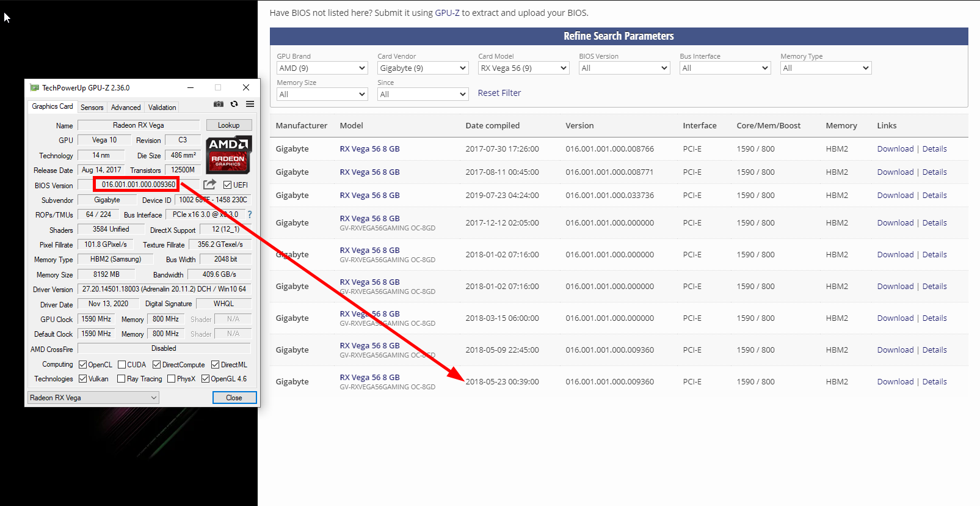
Task: Open RX Vega 56 8 GB model for 2018-05-23
Action: 369,377
